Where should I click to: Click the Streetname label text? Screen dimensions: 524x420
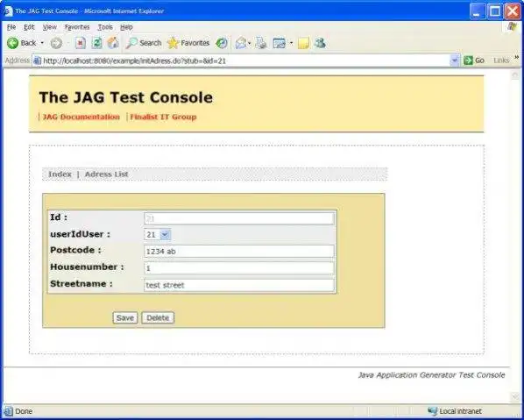pyautogui.click(x=81, y=284)
